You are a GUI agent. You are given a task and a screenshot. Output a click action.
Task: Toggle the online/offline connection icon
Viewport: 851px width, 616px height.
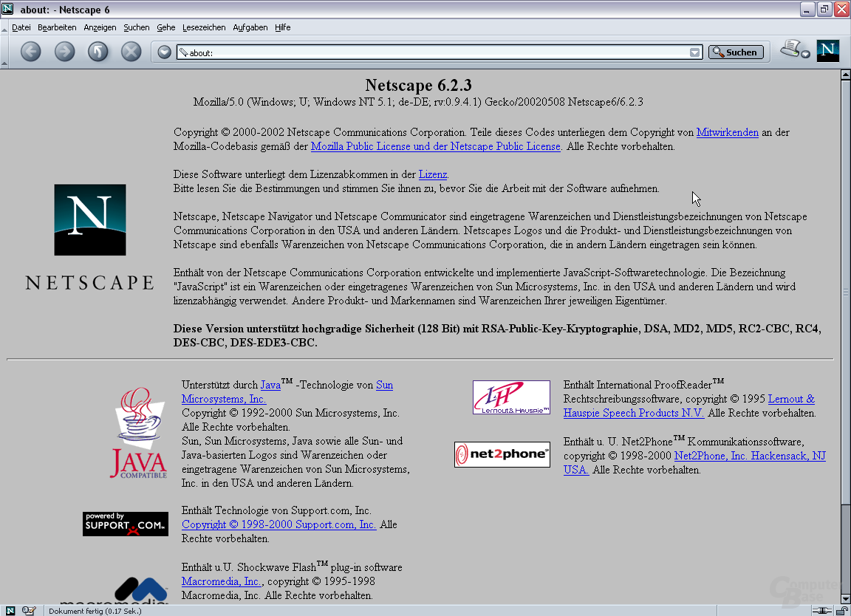821,610
